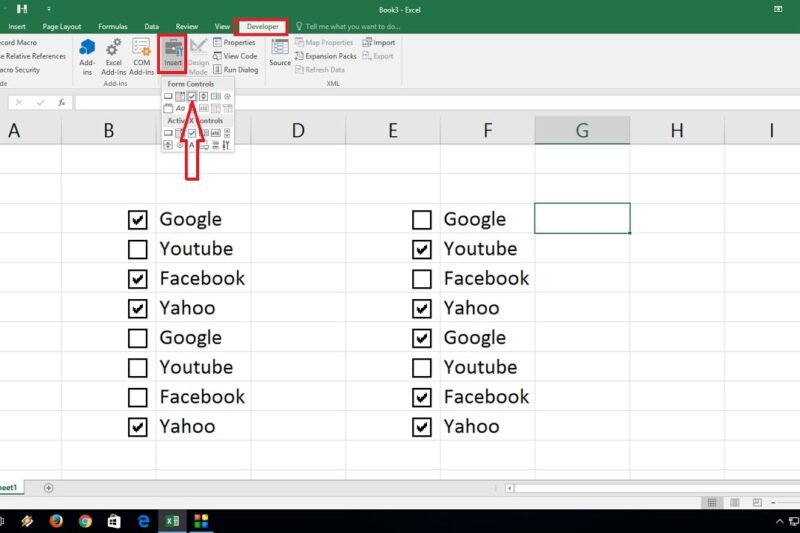Switch to the Developer tab
The width and height of the screenshot is (800, 533).
(x=262, y=26)
